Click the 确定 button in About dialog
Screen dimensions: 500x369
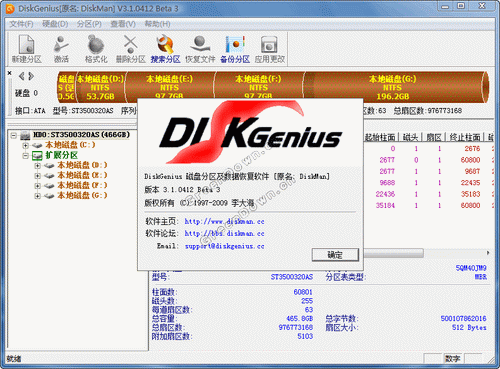click(335, 255)
